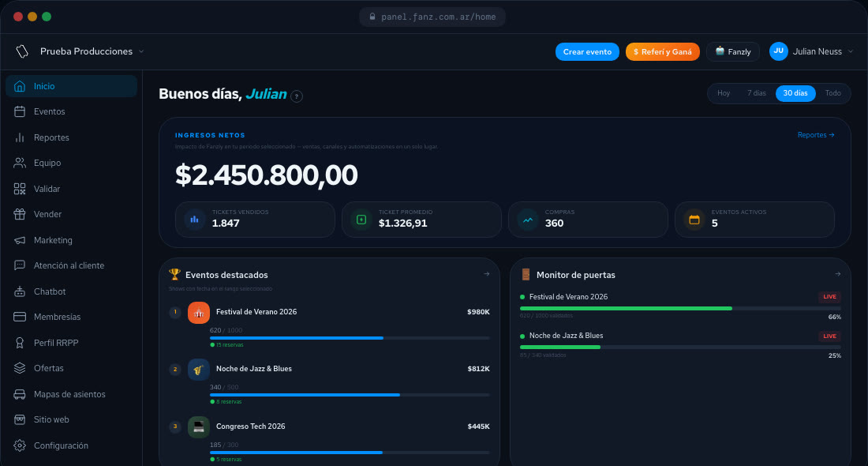Click the help question mark icon
The height and width of the screenshot is (466, 868).
click(297, 96)
